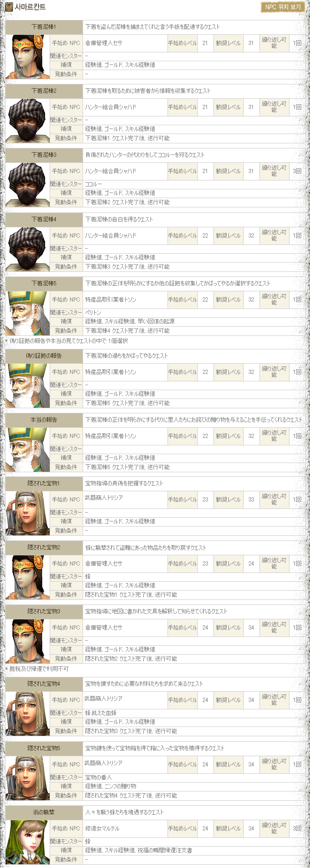The width and height of the screenshot is (310, 868).
Task: Click the 隠された宝物4 quest title
Action: click(x=44, y=684)
